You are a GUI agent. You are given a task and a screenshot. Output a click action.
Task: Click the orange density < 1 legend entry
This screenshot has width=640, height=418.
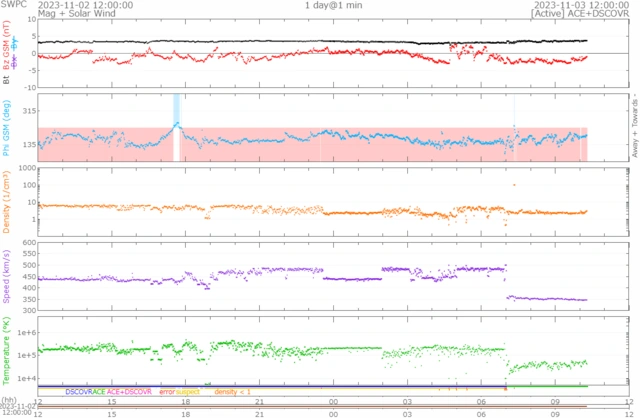click(x=231, y=392)
